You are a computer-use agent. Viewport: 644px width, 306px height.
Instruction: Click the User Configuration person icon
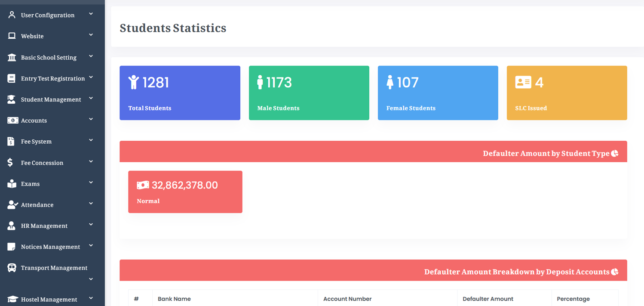click(x=11, y=14)
